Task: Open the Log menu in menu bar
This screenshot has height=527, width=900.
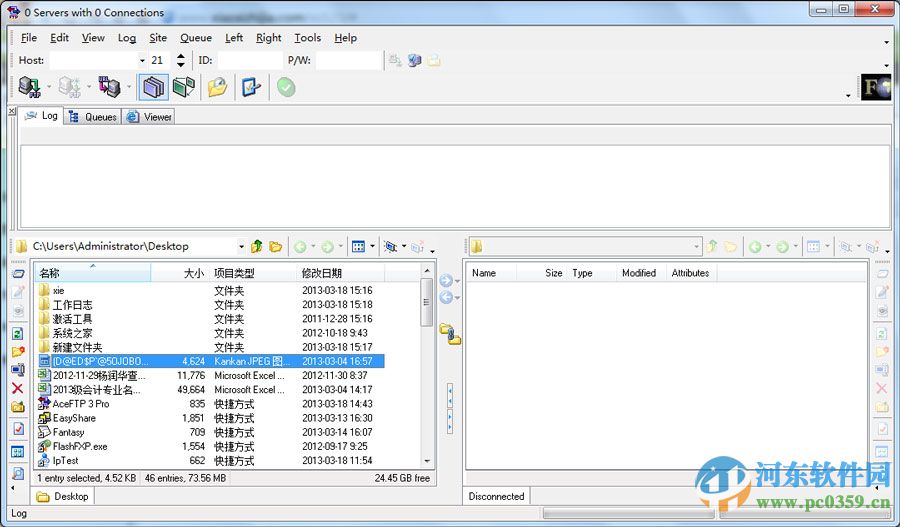Action: click(127, 38)
